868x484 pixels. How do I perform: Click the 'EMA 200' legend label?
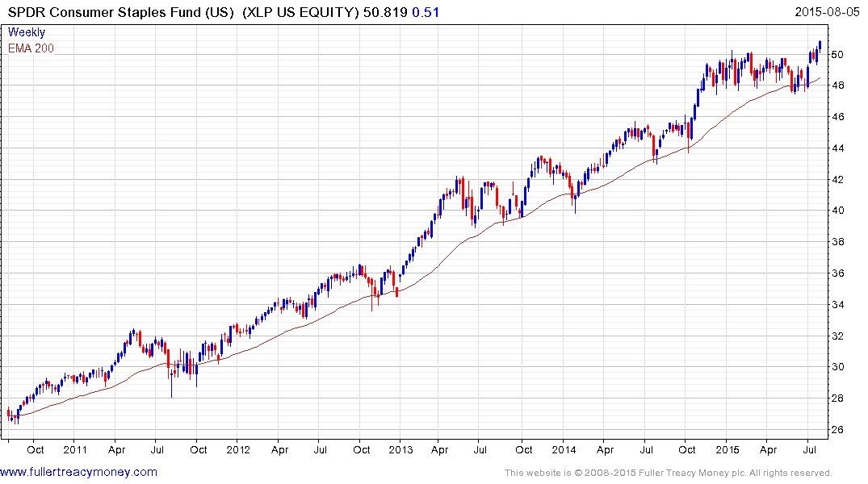[31, 48]
